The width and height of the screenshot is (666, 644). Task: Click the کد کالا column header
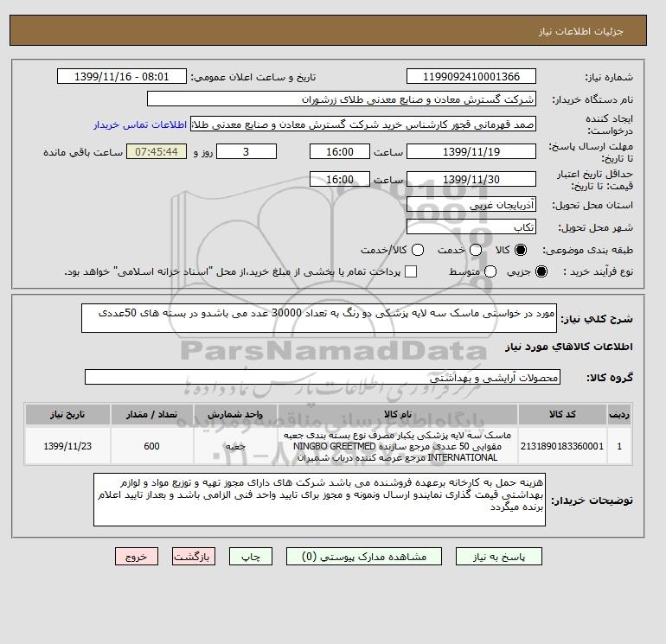pyautogui.click(x=562, y=414)
